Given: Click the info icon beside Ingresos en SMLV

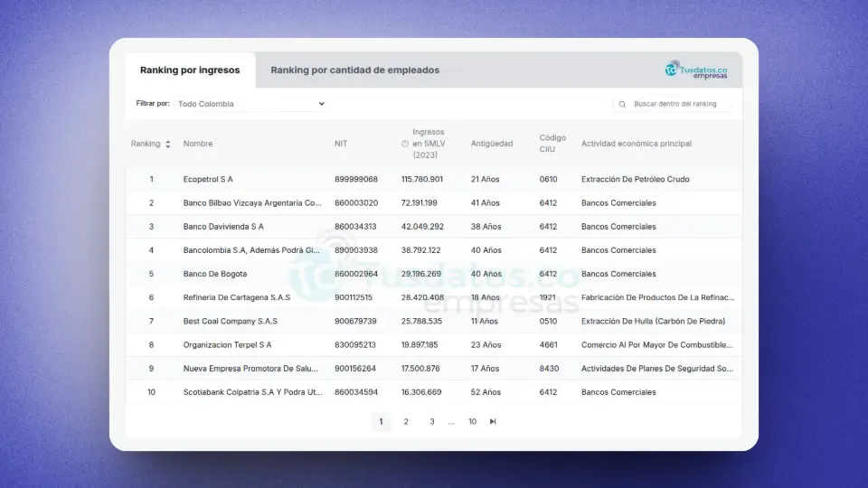Looking at the screenshot, I should 405,144.
